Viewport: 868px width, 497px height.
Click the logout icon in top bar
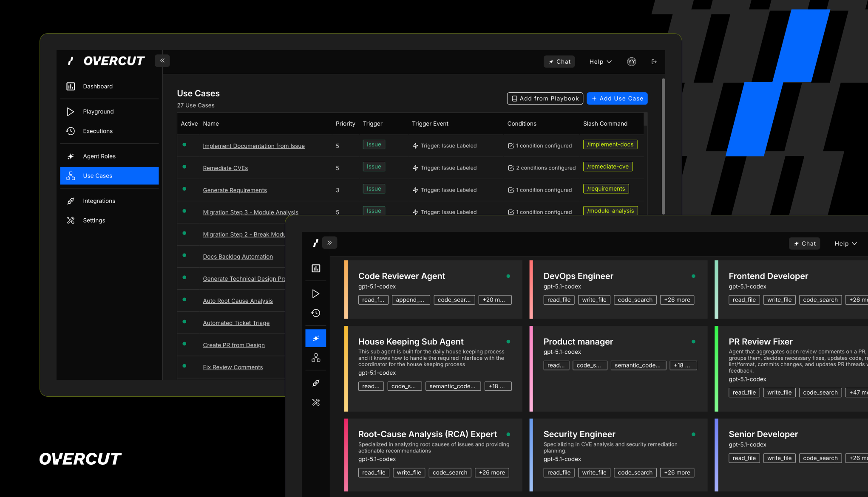tap(654, 62)
